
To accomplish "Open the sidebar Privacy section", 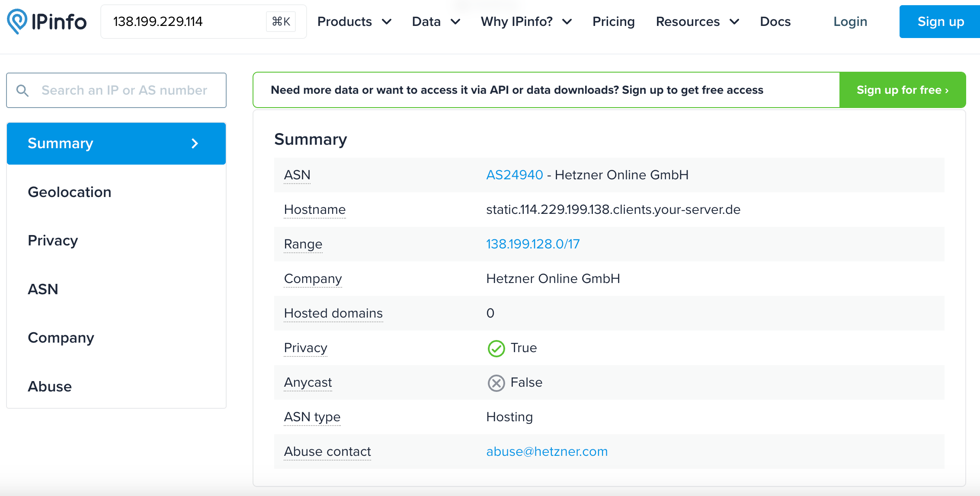I will (53, 241).
